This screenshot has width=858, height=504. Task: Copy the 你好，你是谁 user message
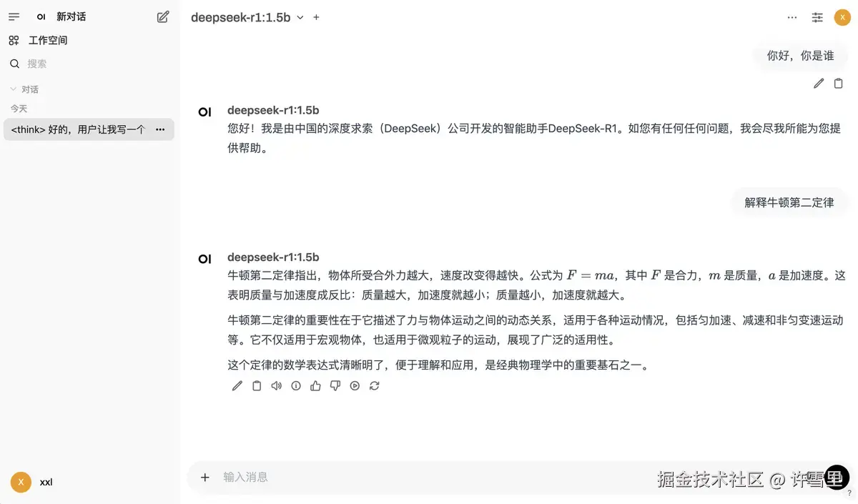click(839, 84)
